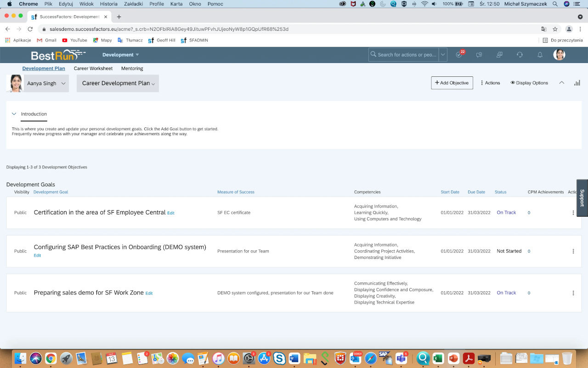This screenshot has height=368, width=588.
Task: Expand the Development module dropdown
Action: [x=120, y=55]
